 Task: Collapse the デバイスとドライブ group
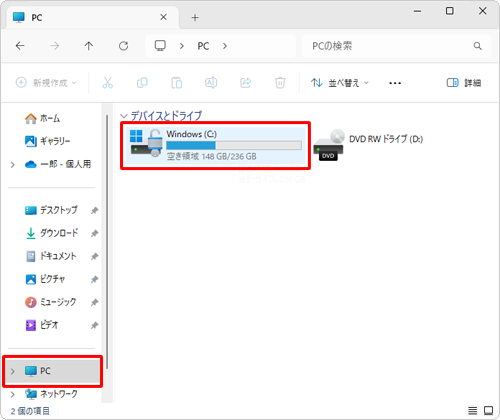point(124,116)
